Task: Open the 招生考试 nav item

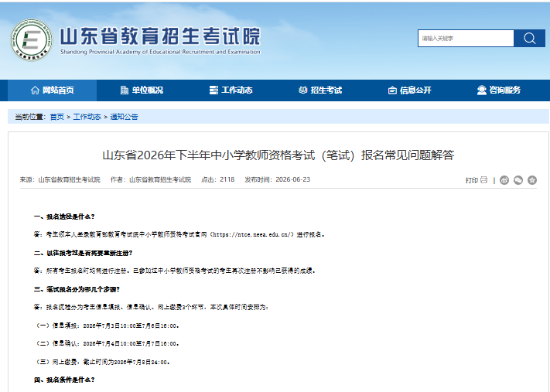Action: 320,90
